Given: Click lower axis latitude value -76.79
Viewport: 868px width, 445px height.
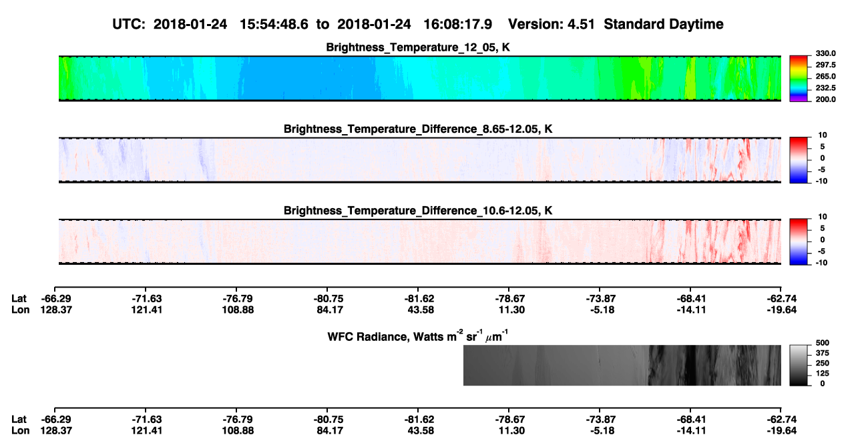Looking at the screenshot, I should [x=236, y=420].
